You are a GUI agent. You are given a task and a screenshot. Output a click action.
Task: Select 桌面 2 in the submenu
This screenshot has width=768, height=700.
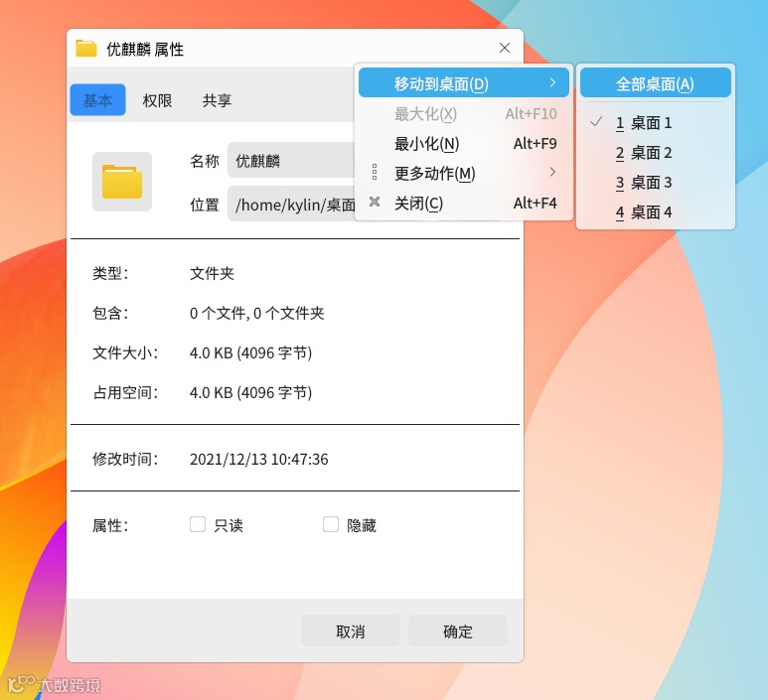[x=656, y=153]
